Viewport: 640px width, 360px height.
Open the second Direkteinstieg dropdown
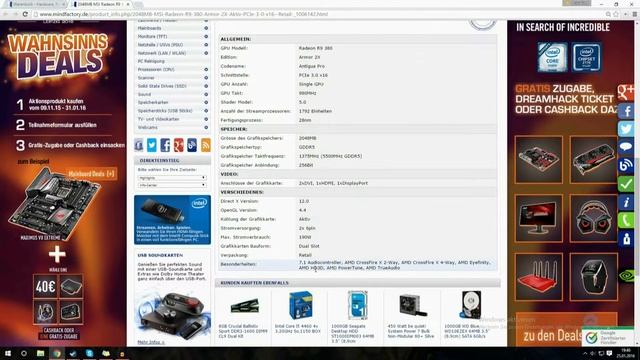pos(171,185)
